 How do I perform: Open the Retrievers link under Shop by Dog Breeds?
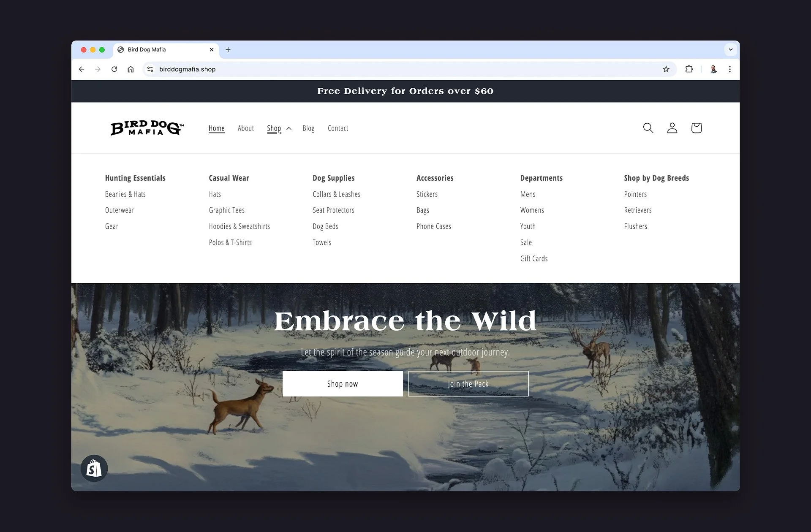click(x=638, y=210)
